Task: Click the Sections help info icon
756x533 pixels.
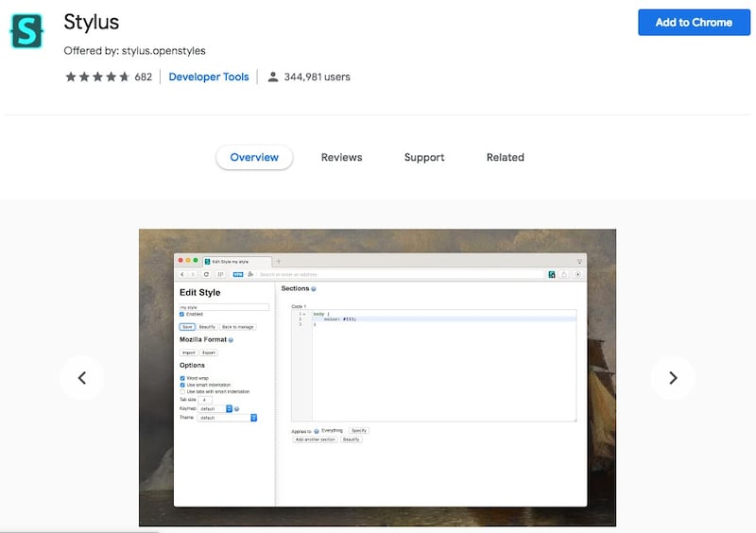Action: tap(314, 288)
